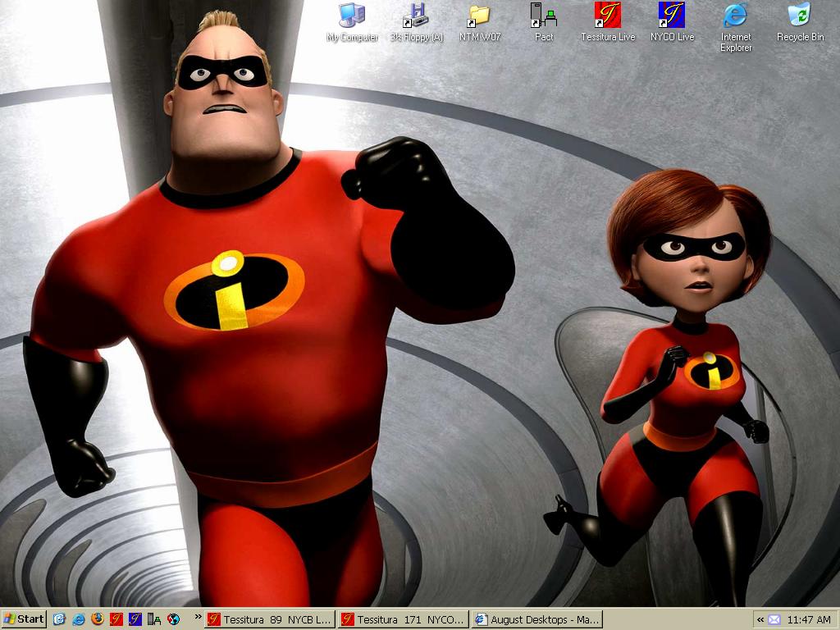Click the 11:47 AM system clock
The width and height of the screenshot is (840, 630).
(808, 620)
